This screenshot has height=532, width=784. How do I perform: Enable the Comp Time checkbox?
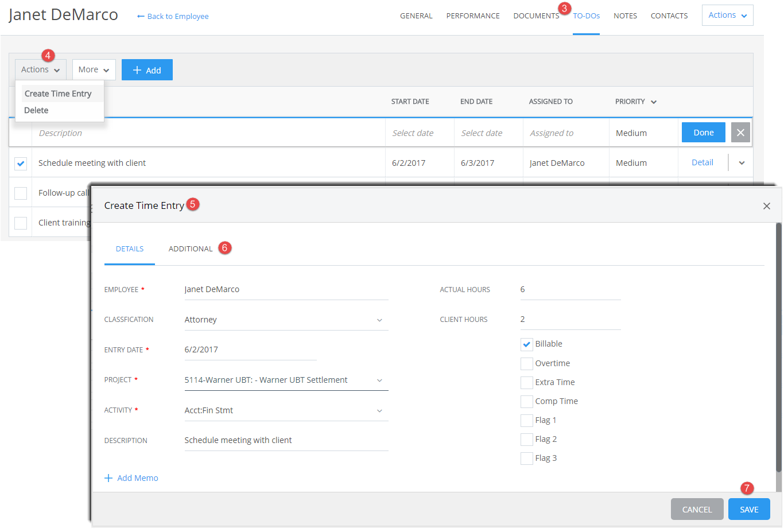click(x=527, y=401)
